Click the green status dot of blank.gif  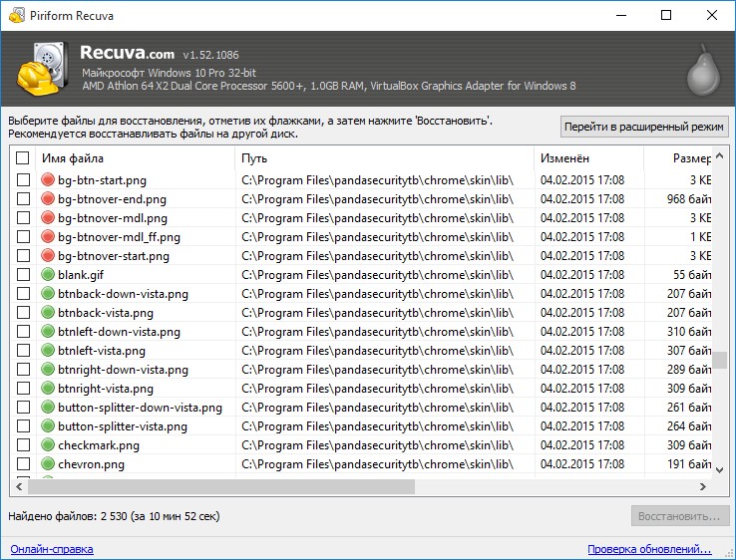click(x=48, y=274)
